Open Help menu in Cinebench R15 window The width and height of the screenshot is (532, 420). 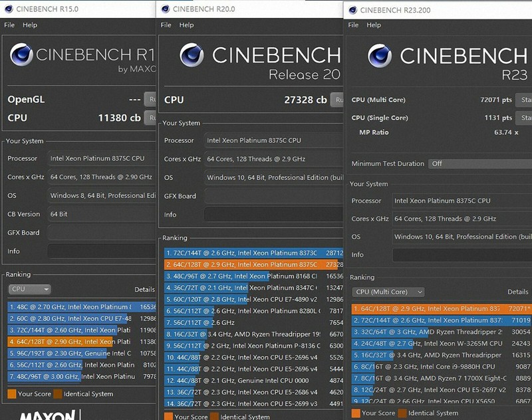click(x=30, y=25)
